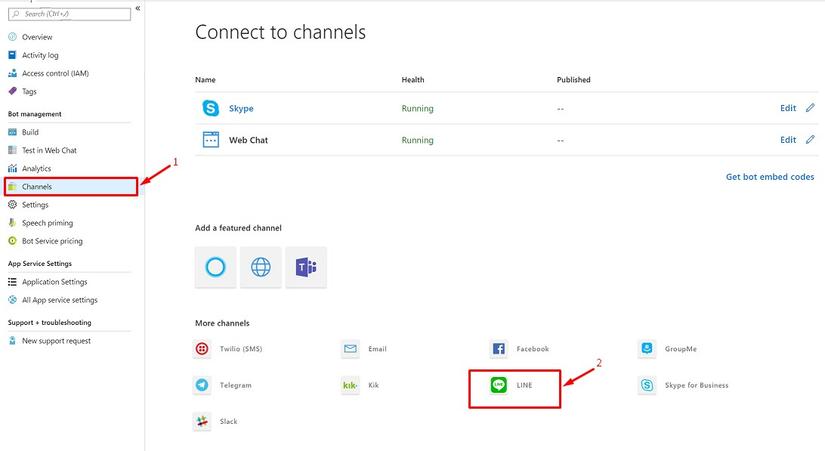Click the Published column header

pos(574,79)
